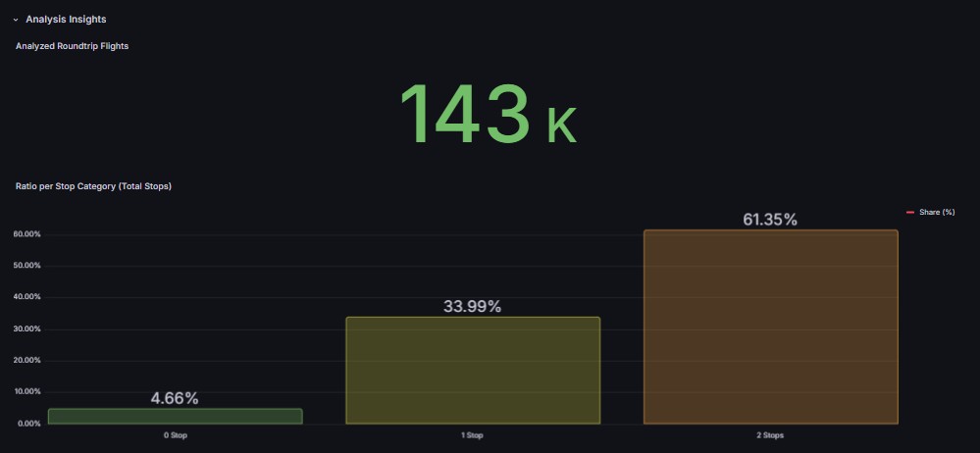
Task: Select the 1 Stop bar
Action: (x=473, y=371)
